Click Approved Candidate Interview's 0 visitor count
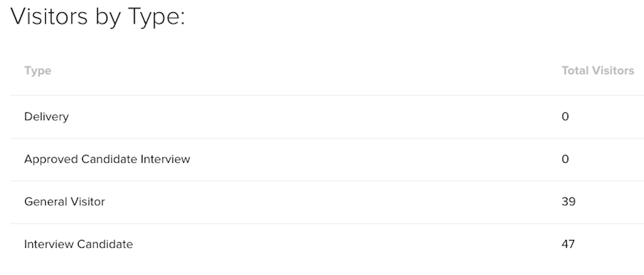The image size is (644, 275). 565,159
